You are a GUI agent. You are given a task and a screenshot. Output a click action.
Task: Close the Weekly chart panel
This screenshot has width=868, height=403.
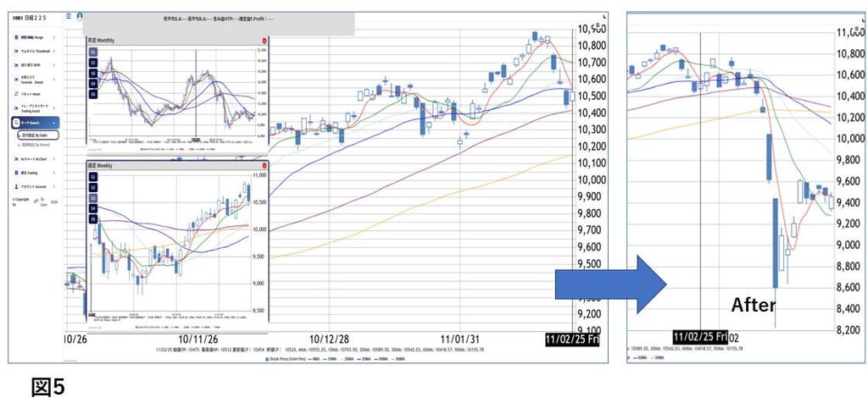click(x=264, y=165)
